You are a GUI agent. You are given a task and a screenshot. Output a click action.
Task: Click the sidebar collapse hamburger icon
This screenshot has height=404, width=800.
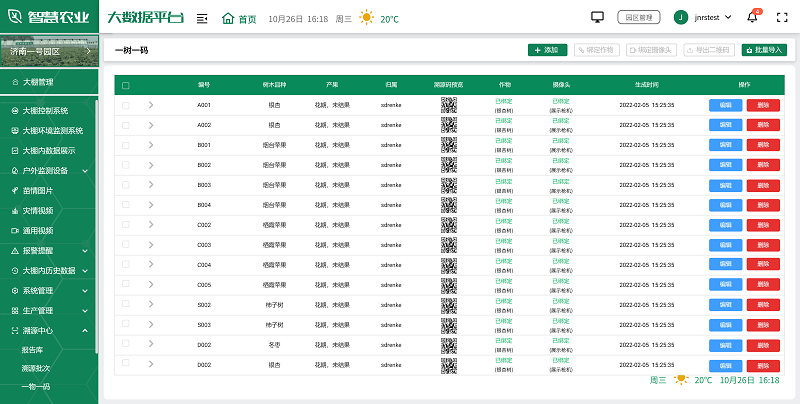click(202, 18)
